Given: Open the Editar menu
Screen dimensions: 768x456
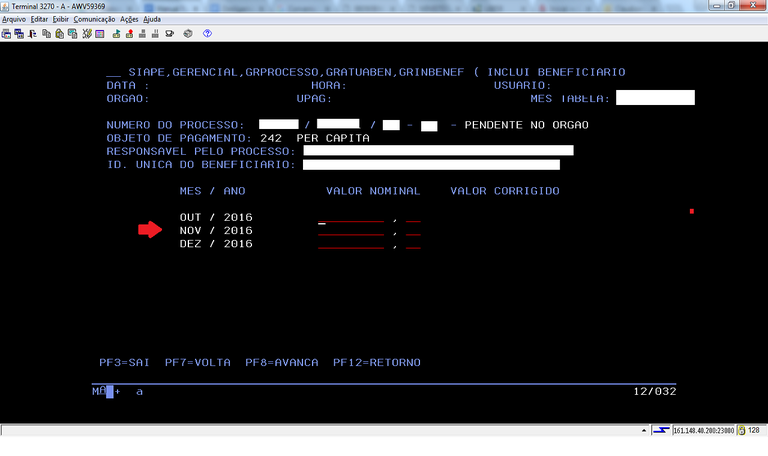Looking at the screenshot, I should point(39,19).
